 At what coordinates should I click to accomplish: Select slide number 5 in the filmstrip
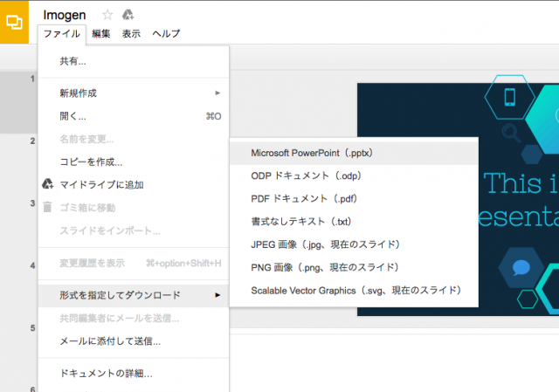click(33, 328)
